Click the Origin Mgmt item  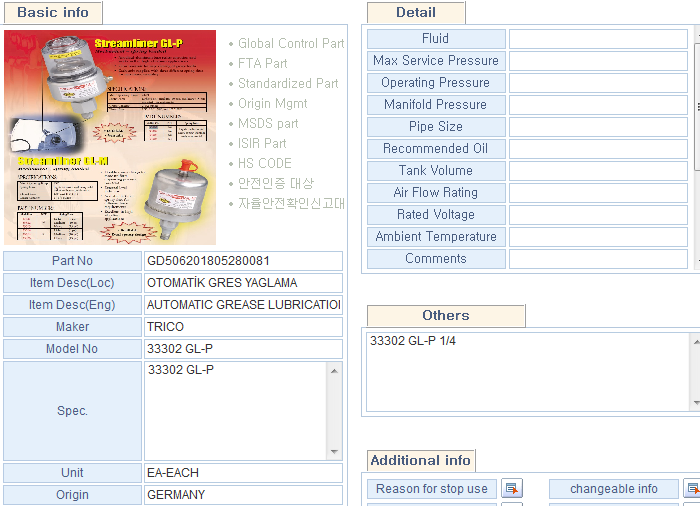pyautogui.click(x=272, y=104)
